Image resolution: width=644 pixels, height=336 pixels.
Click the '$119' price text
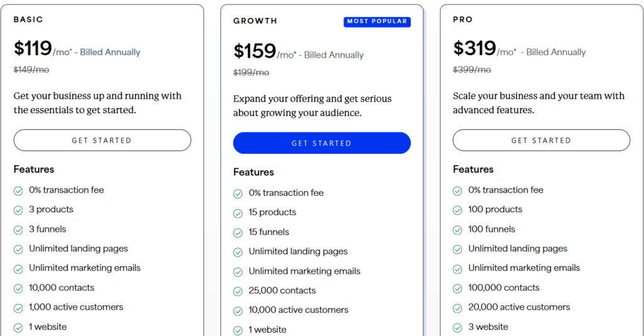click(x=33, y=48)
